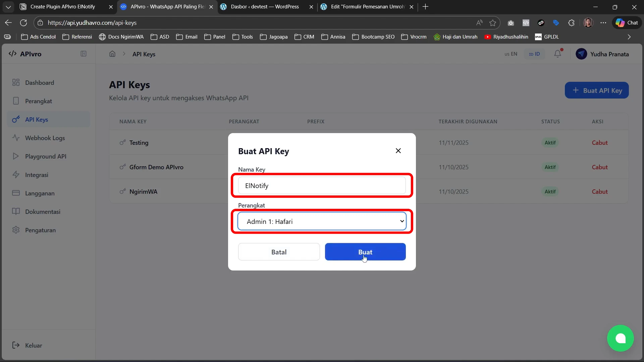Viewport: 644px width, 362px height.
Task: Open the Yudha Pranata profile menu
Action: click(x=602, y=54)
